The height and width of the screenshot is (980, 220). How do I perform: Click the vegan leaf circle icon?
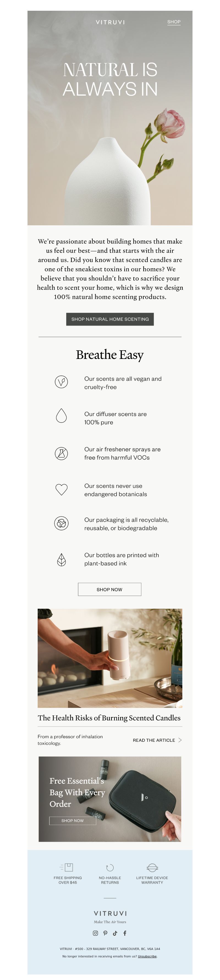[61, 381]
